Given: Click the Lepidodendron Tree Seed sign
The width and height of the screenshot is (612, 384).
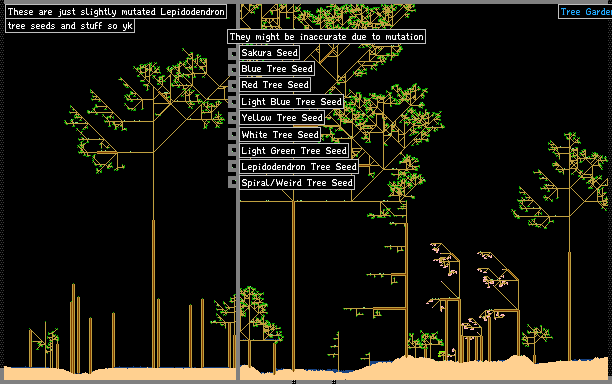Looking at the screenshot, I should tap(299, 167).
